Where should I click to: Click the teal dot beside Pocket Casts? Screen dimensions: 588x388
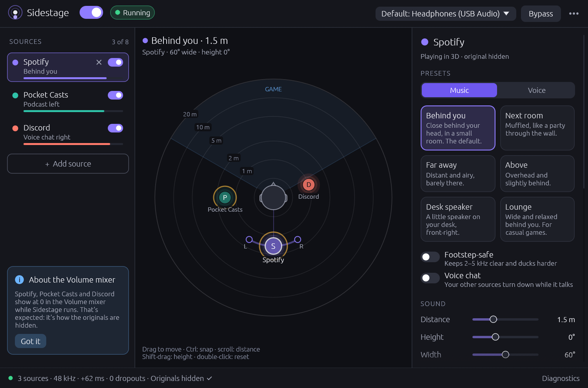pos(15,95)
